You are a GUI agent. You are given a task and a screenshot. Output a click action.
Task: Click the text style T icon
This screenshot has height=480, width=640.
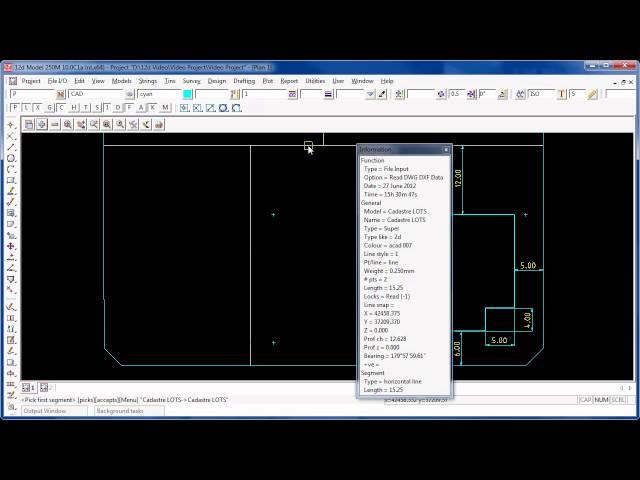562,94
